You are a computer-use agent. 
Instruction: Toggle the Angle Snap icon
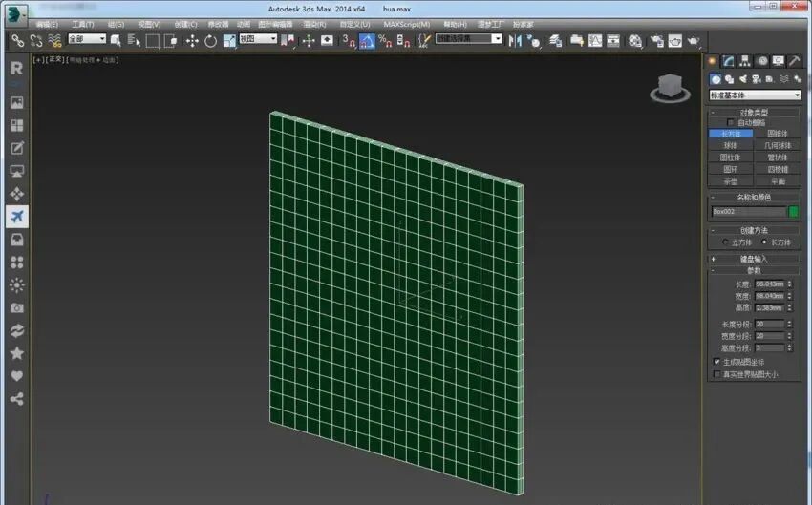pyautogui.click(x=367, y=41)
